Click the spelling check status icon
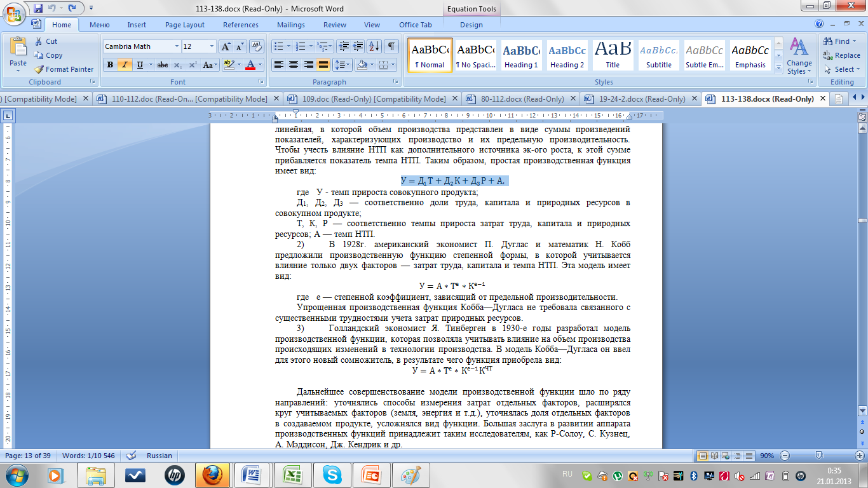868x488 pixels. 132,456
